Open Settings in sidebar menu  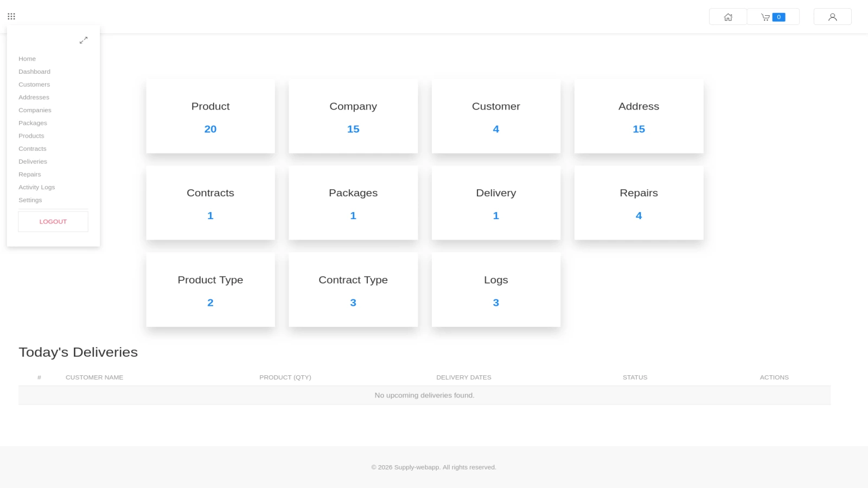click(x=30, y=200)
